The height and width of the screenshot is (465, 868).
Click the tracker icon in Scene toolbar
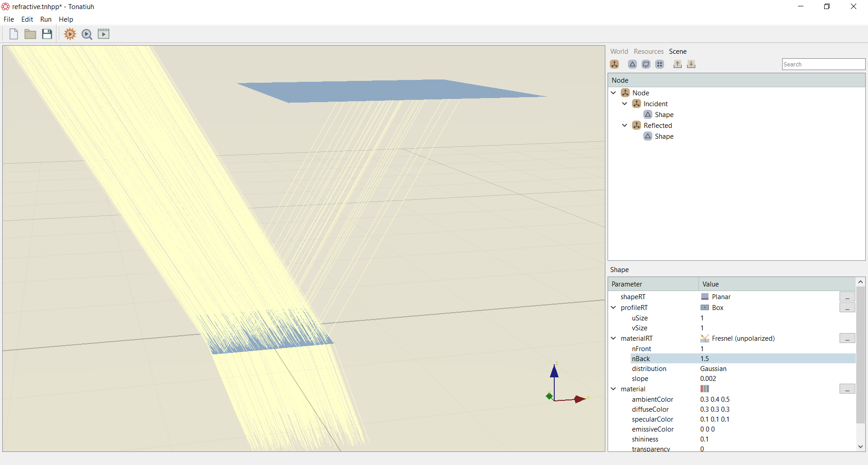[x=646, y=64]
